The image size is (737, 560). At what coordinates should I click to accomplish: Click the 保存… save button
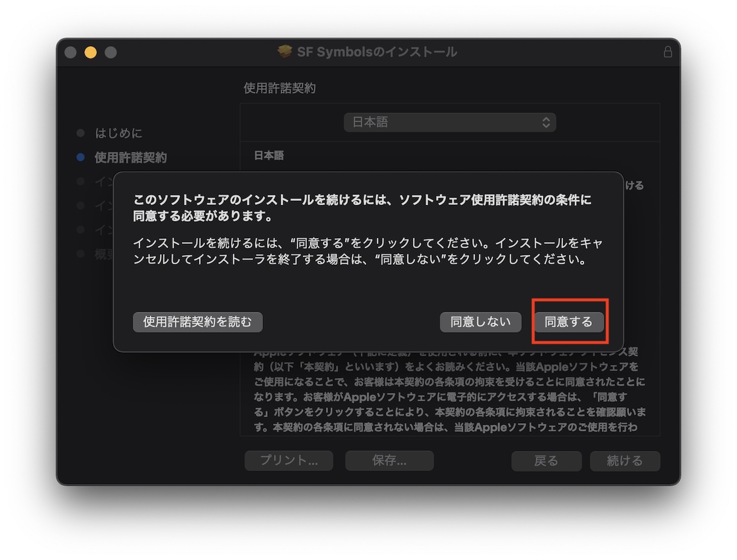tap(389, 461)
